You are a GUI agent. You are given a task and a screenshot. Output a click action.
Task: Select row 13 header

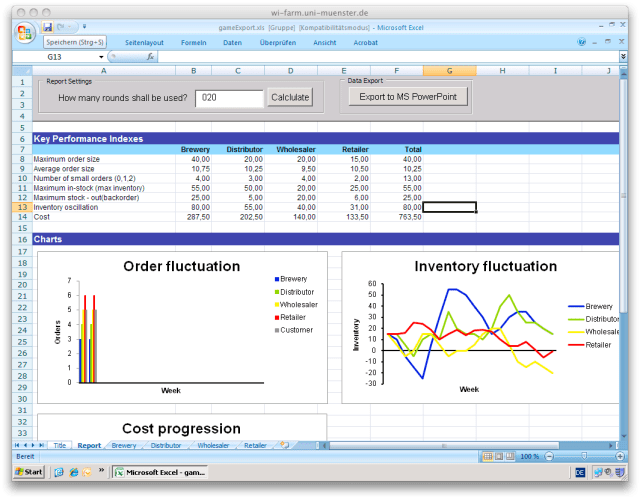[22, 207]
